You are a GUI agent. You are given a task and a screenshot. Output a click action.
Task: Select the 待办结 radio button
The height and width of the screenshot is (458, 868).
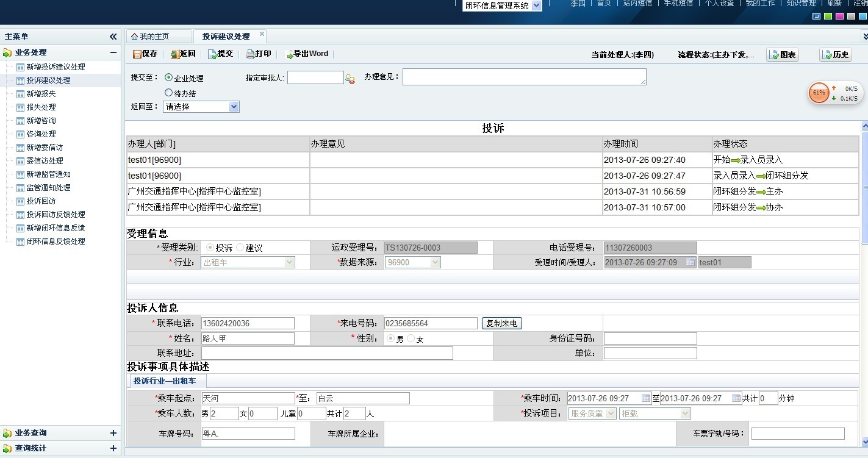169,93
